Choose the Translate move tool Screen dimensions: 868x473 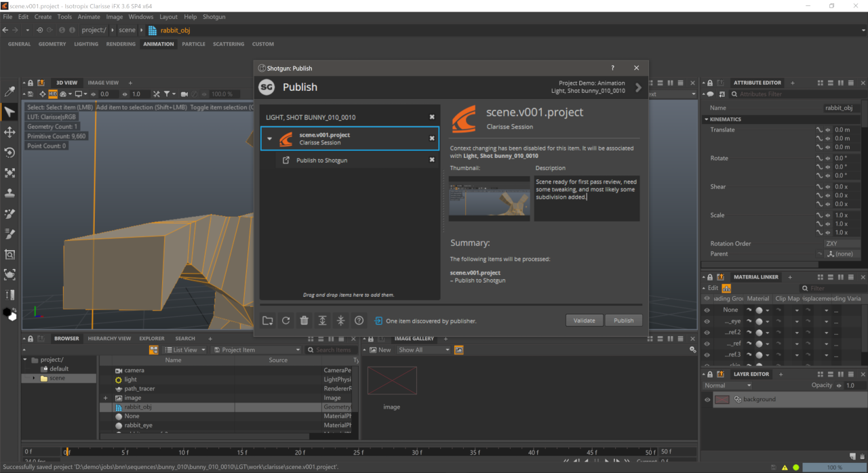[x=9, y=132]
